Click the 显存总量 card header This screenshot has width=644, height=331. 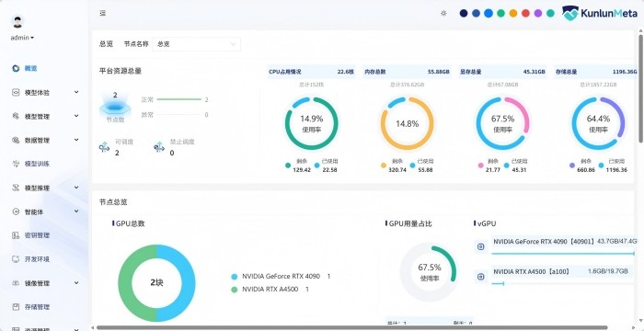[502, 72]
